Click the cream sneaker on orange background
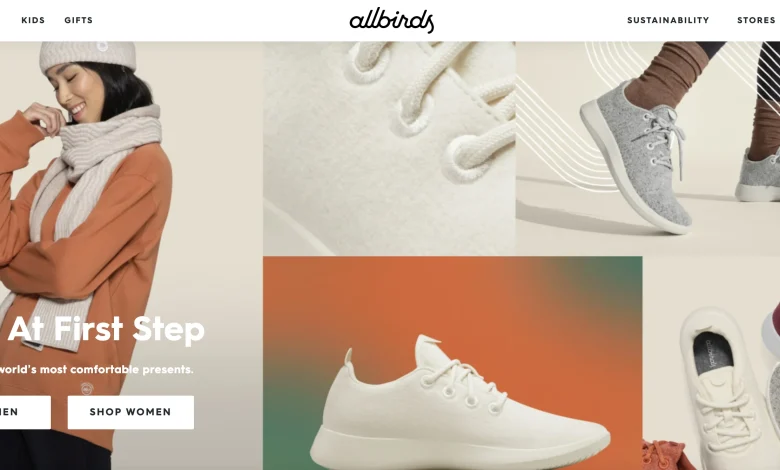Viewport: 780px width, 470px height. pos(453,363)
